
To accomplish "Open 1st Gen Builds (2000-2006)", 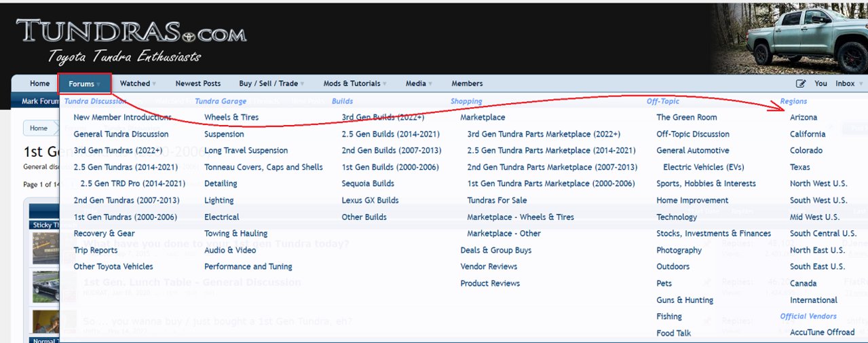I will click(391, 167).
